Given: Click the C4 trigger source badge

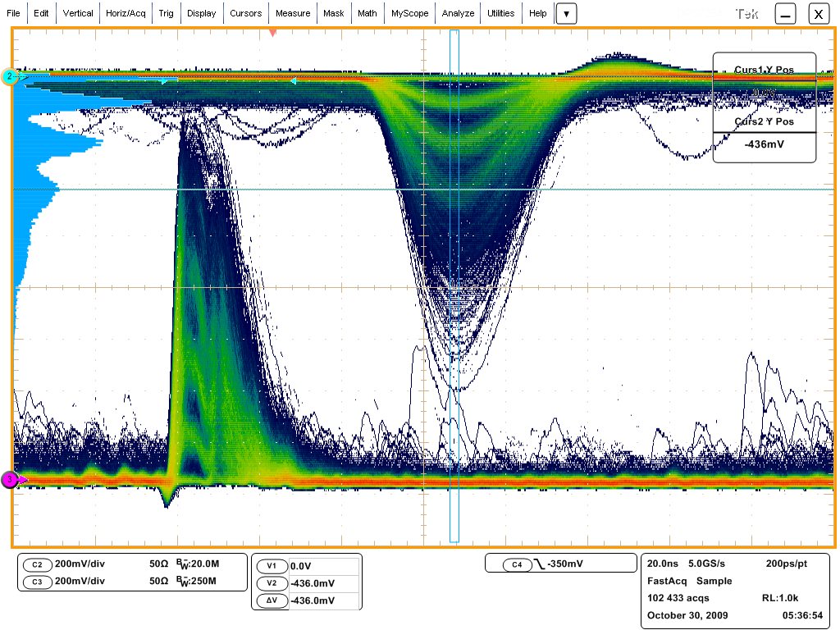Looking at the screenshot, I should pyautogui.click(x=517, y=564).
